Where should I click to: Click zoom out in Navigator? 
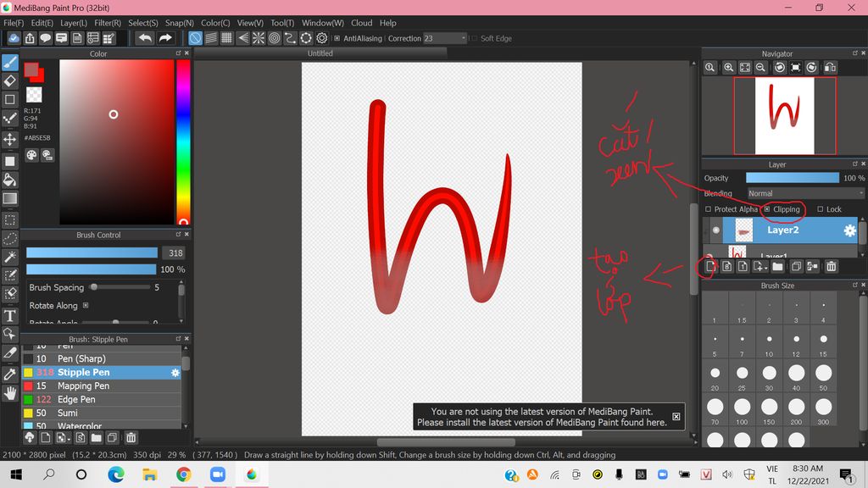(760, 68)
